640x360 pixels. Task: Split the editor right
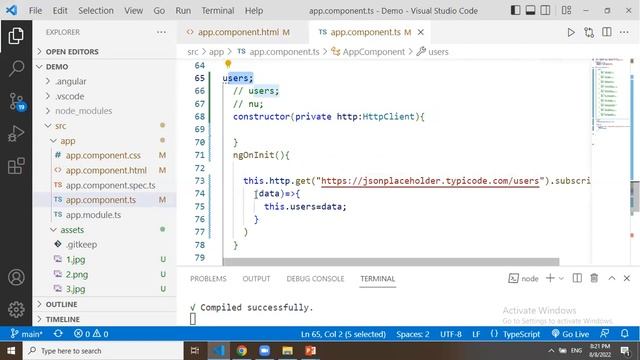click(x=607, y=32)
